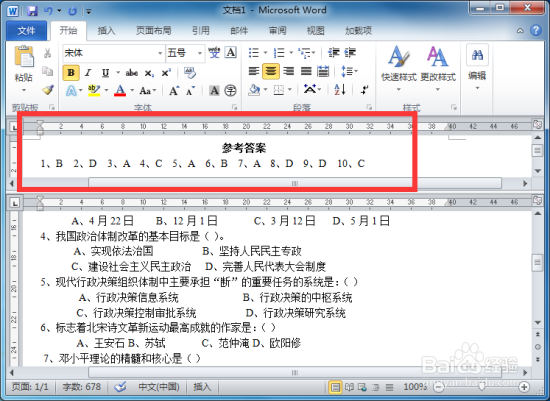Clear formatting with eraser icon
The height and width of the screenshot is (401, 550).
pyautogui.click(x=190, y=73)
